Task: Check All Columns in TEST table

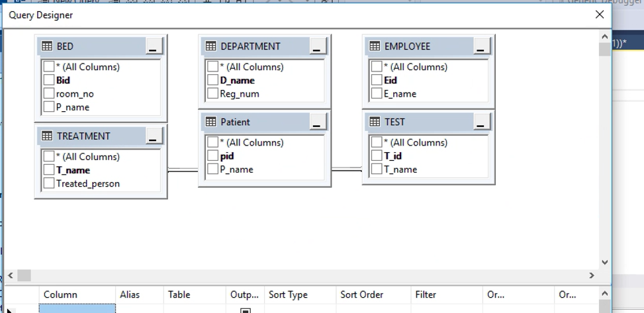Action: click(377, 142)
